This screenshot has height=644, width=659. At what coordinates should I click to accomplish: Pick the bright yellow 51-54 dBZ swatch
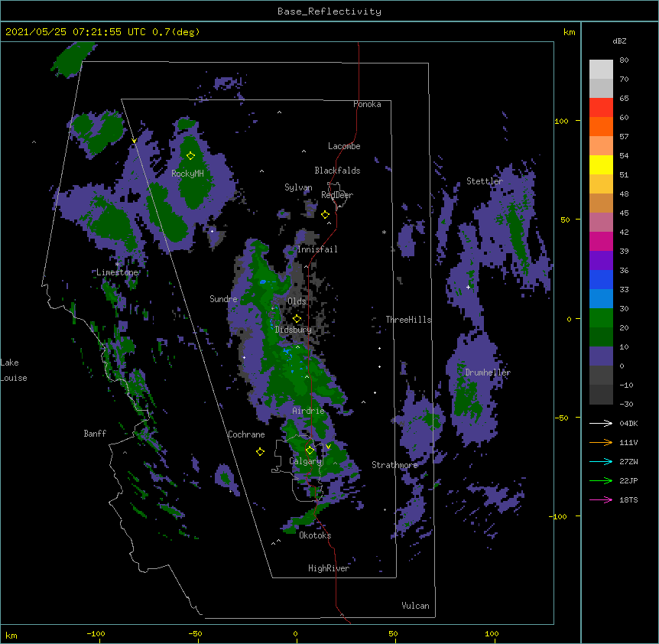[x=601, y=164]
